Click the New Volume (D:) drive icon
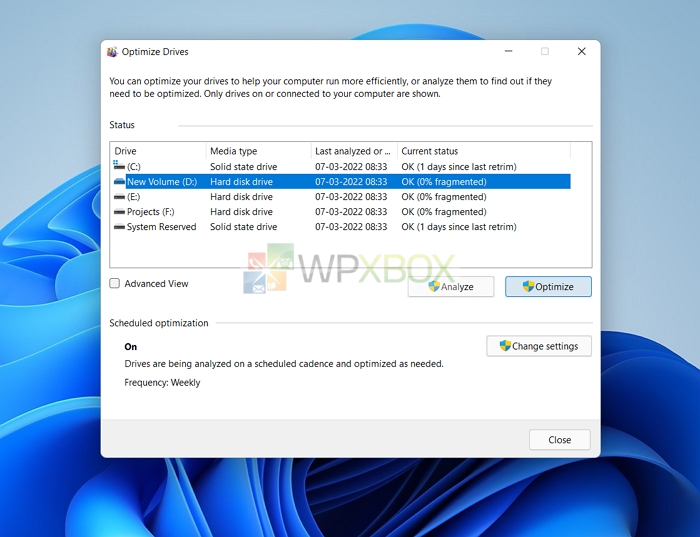This screenshot has height=537, width=700. [119, 182]
